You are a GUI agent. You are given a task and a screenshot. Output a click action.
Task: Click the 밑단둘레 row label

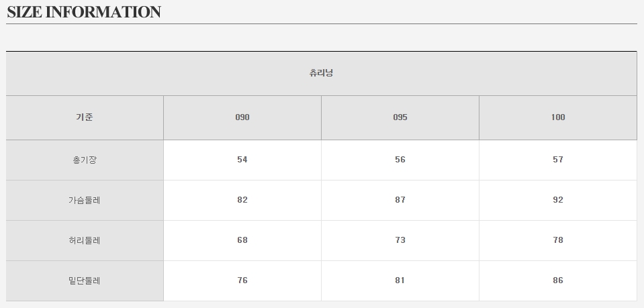[85, 280]
